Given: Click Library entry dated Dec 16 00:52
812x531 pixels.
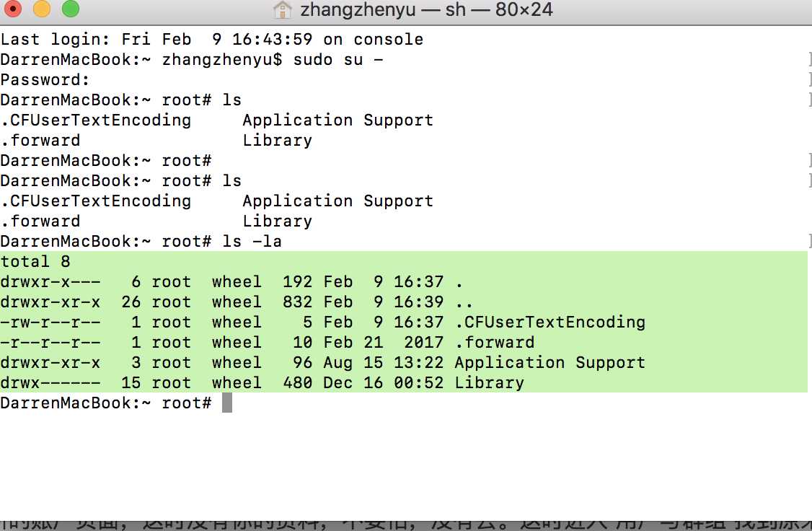Looking at the screenshot, I should coord(489,382).
